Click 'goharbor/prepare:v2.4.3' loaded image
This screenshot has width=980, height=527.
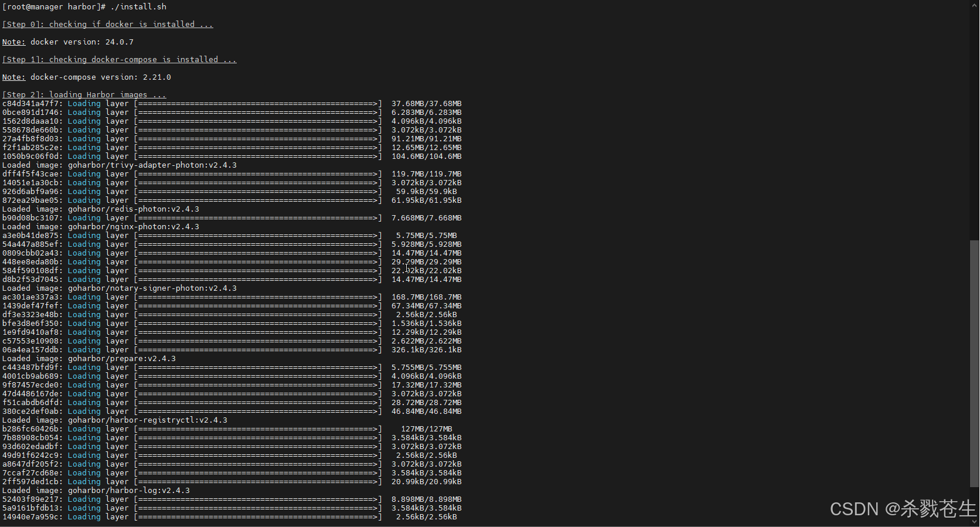pyautogui.click(x=122, y=359)
